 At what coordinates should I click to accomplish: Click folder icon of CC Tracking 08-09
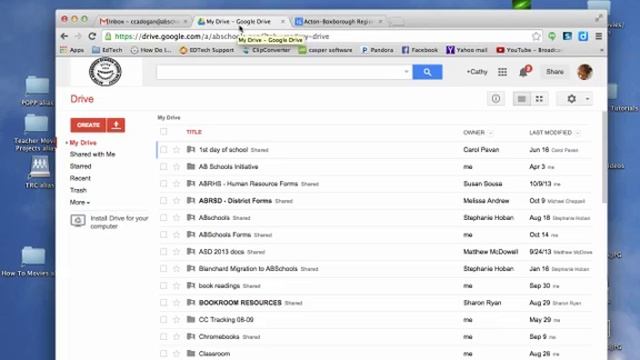[191, 319]
